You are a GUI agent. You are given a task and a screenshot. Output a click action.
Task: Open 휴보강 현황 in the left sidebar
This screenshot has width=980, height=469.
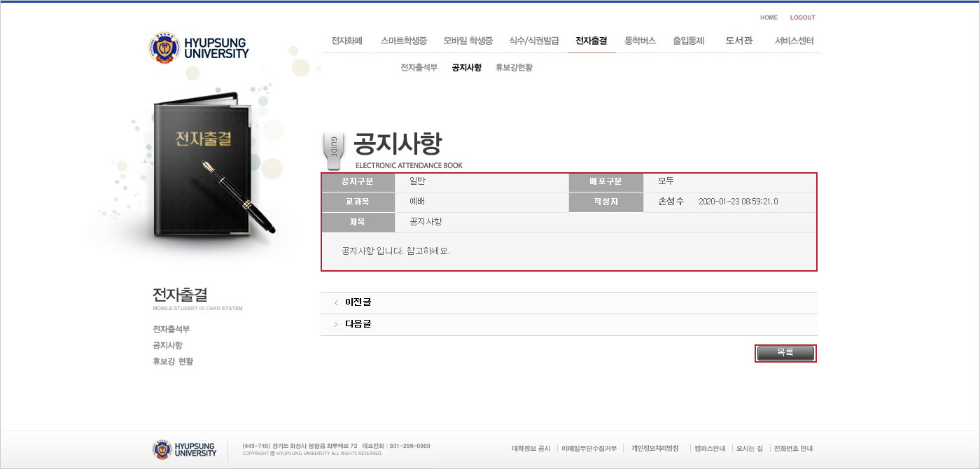tap(173, 361)
